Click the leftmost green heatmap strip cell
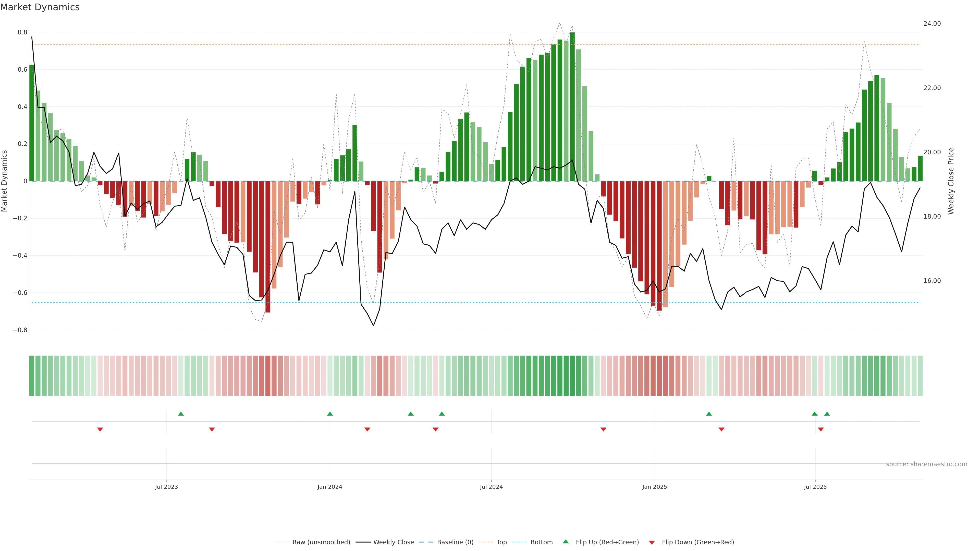 click(32, 376)
